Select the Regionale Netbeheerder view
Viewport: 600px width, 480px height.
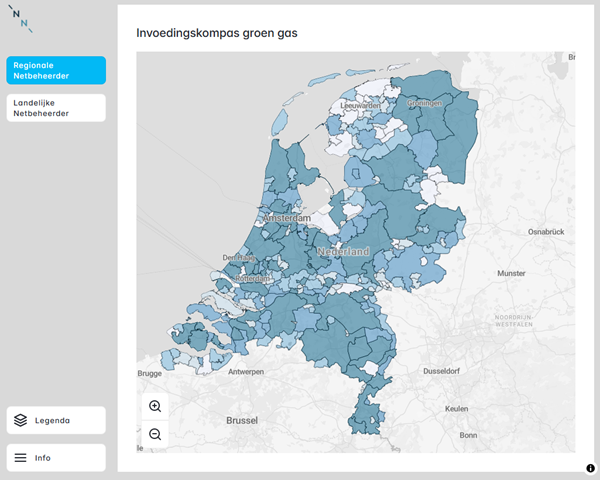(56, 70)
